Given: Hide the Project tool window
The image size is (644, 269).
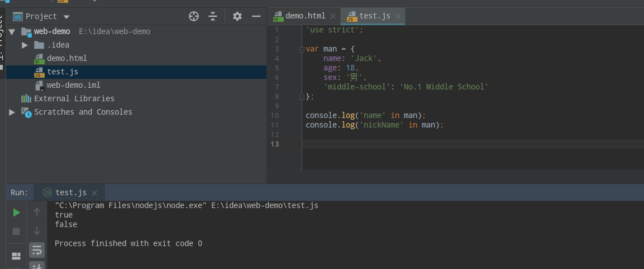Looking at the screenshot, I should (256, 16).
